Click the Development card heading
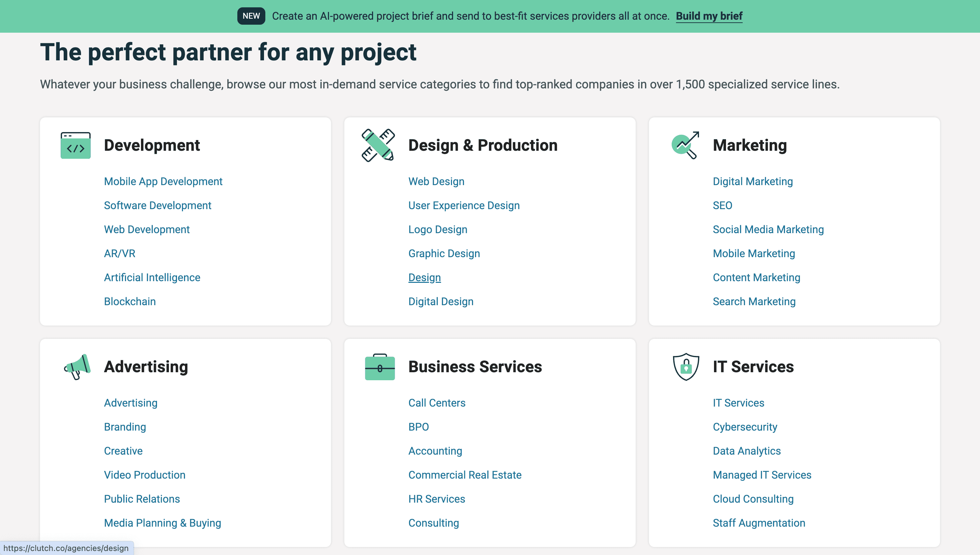The height and width of the screenshot is (555, 980). 152,145
